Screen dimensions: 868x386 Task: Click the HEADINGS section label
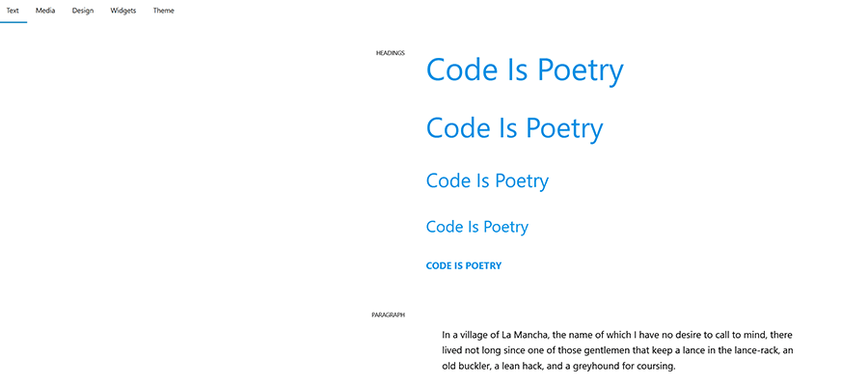point(390,53)
